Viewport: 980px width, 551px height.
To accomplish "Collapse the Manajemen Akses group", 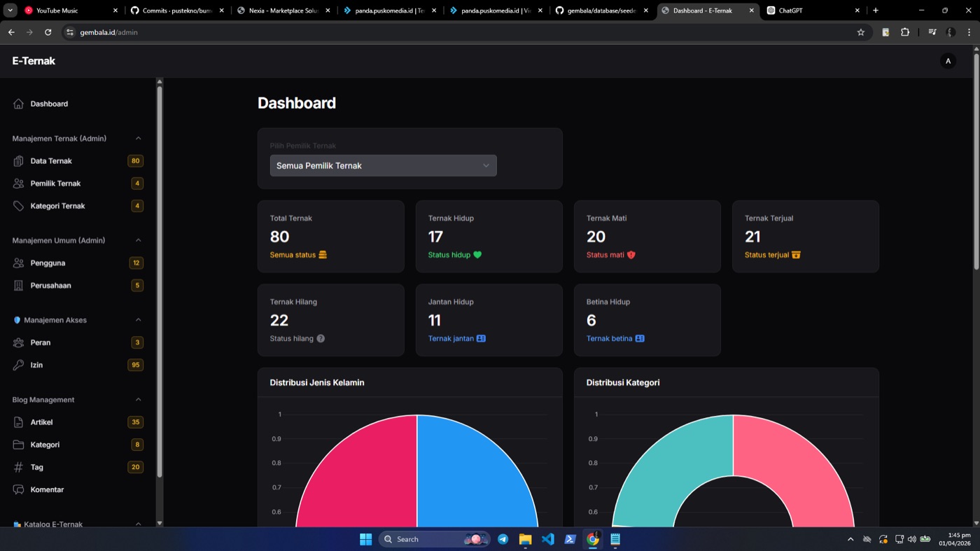I will (x=138, y=320).
